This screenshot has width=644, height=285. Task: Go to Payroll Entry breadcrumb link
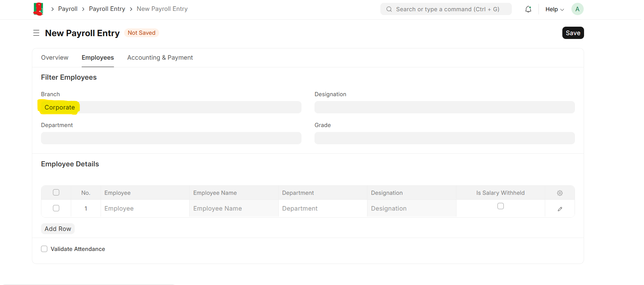[x=107, y=9]
